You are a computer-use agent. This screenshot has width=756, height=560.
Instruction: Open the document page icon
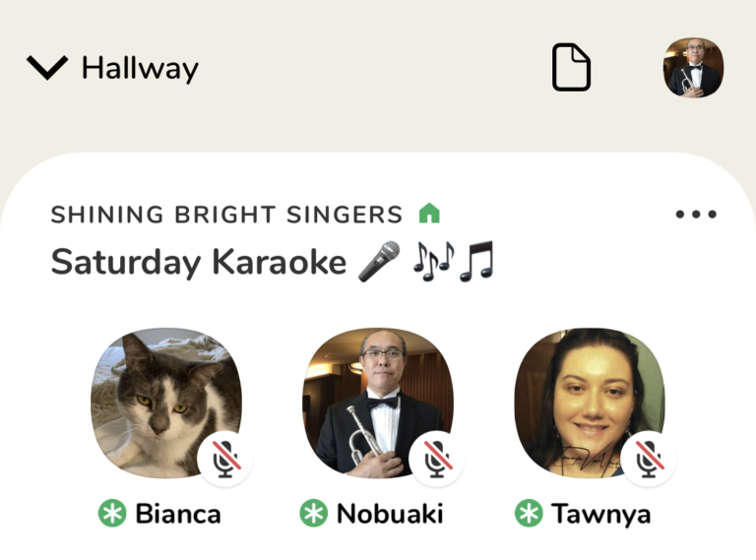coord(571,68)
